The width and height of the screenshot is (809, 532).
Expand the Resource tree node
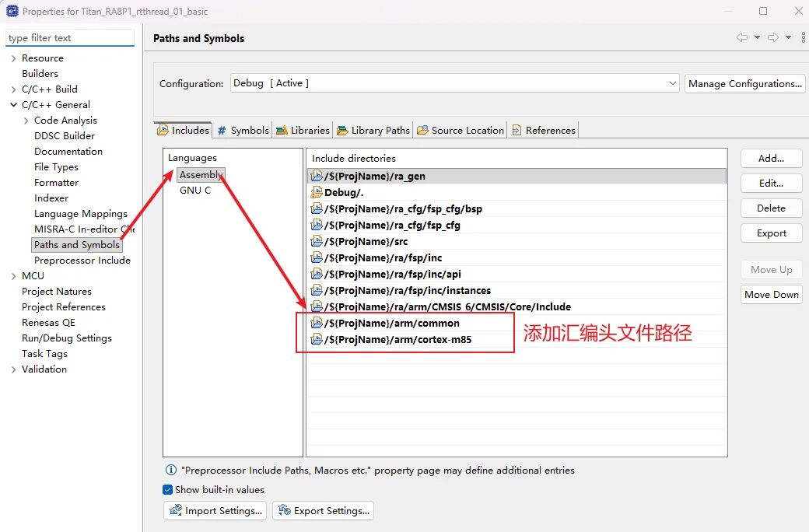[12, 58]
